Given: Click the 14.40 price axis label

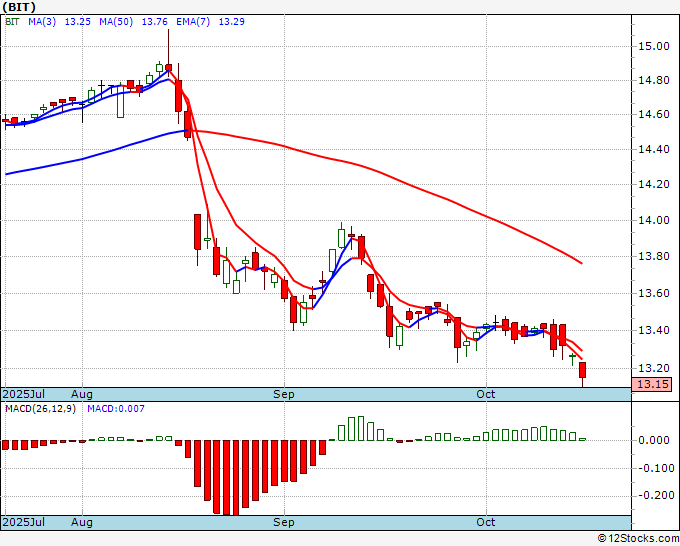Looking at the screenshot, I should [x=654, y=150].
